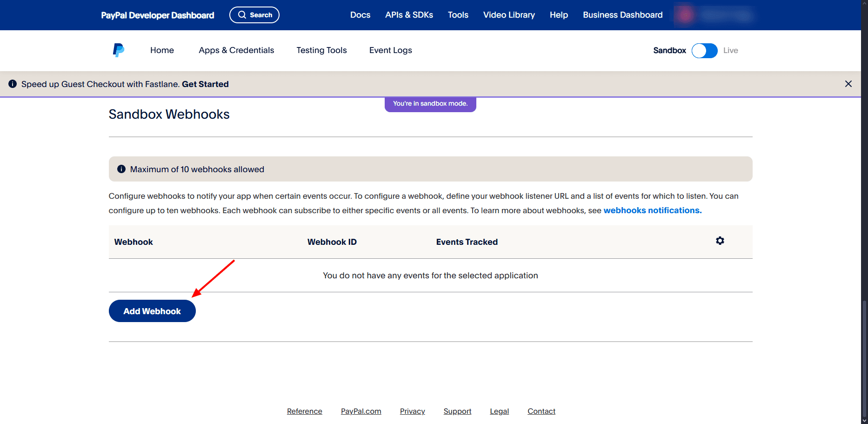Image resolution: width=868 pixels, height=424 pixels.
Task: Open the Docs menu
Action: coord(360,14)
